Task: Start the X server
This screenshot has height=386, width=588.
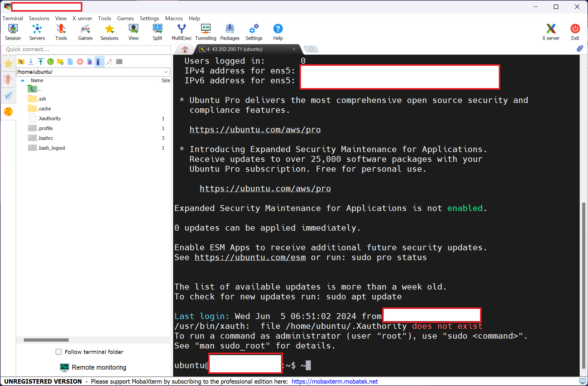Action: click(x=551, y=32)
